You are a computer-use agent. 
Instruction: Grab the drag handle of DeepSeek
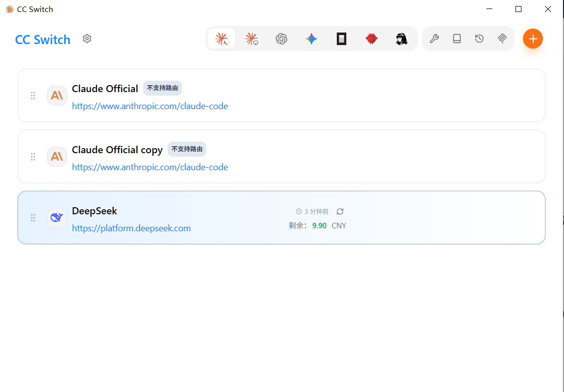pyautogui.click(x=33, y=218)
